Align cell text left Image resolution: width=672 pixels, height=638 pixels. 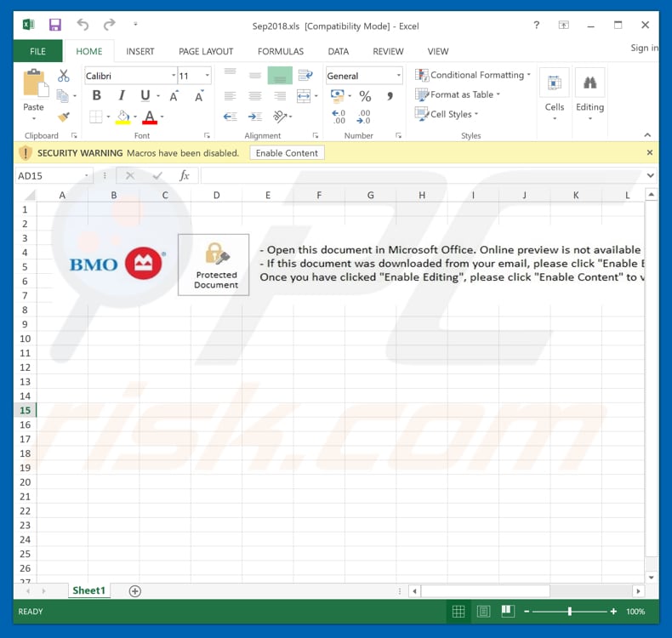[x=231, y=96]
